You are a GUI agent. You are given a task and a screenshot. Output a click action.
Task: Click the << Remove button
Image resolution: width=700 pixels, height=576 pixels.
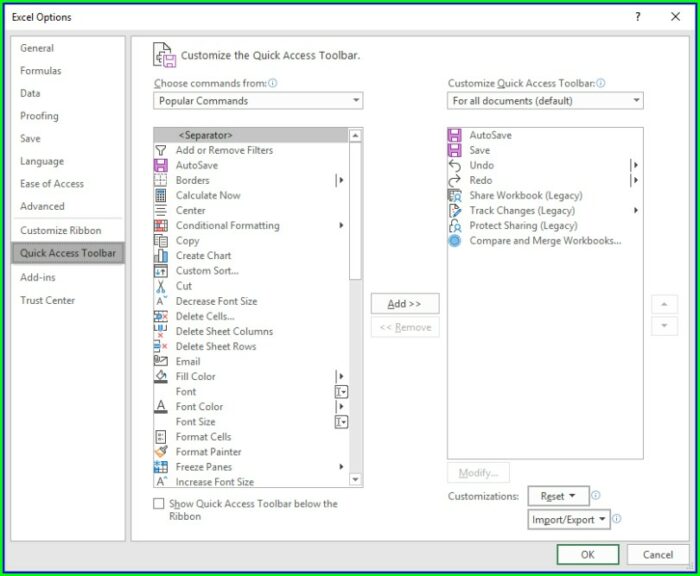(405, 327)
